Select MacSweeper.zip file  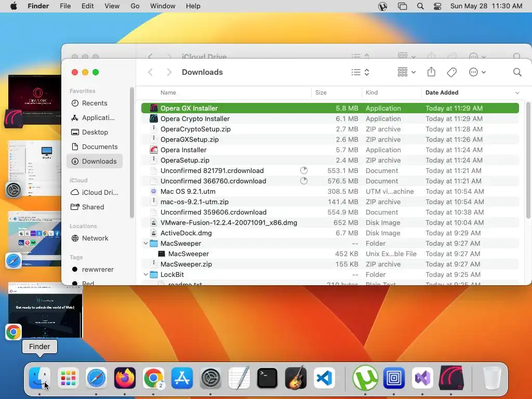(330, 264)
